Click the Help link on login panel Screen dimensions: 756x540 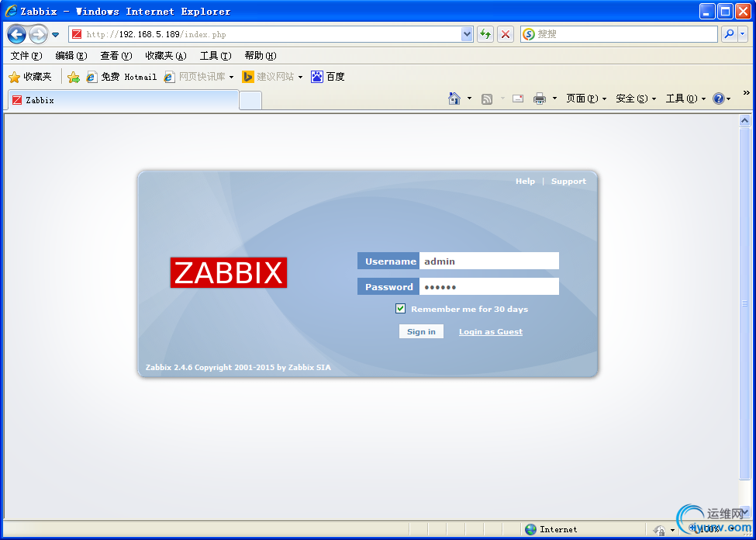[x=525, y=182]
